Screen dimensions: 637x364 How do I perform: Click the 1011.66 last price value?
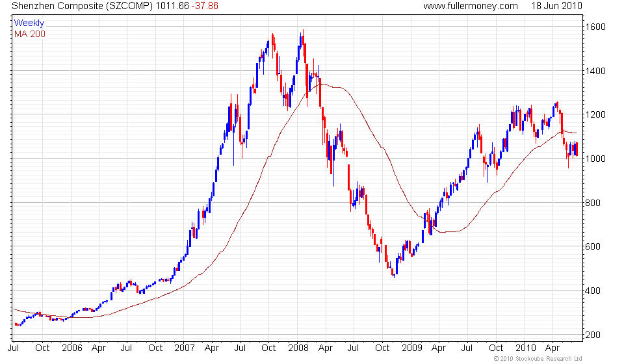click(172, 6)
